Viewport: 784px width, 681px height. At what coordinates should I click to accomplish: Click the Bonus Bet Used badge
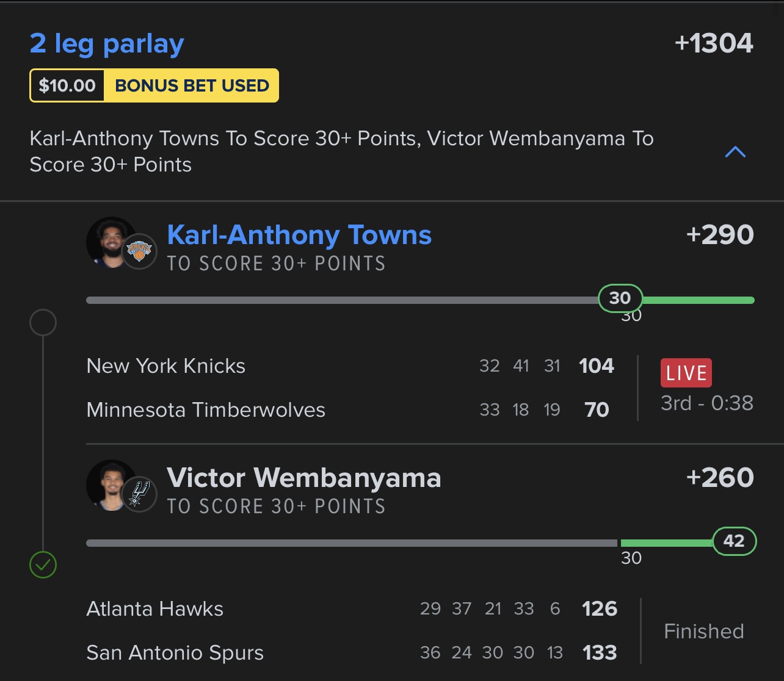(192, 85)
